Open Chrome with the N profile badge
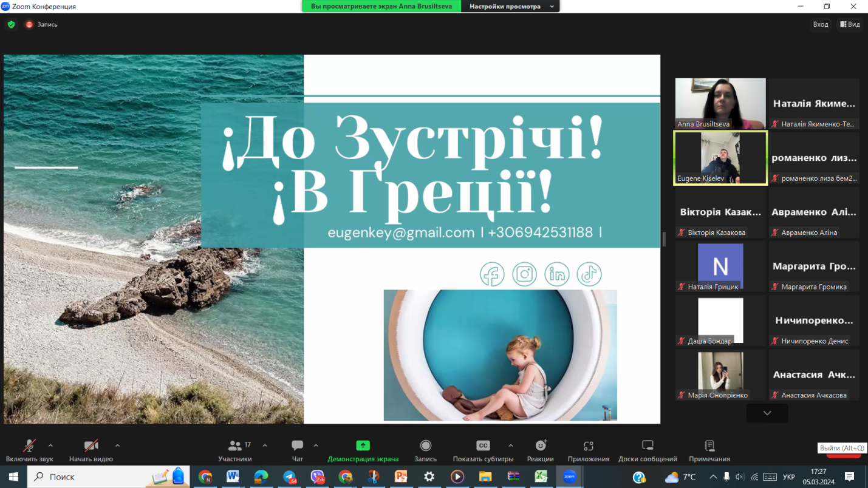 click(x=205, y=477)
